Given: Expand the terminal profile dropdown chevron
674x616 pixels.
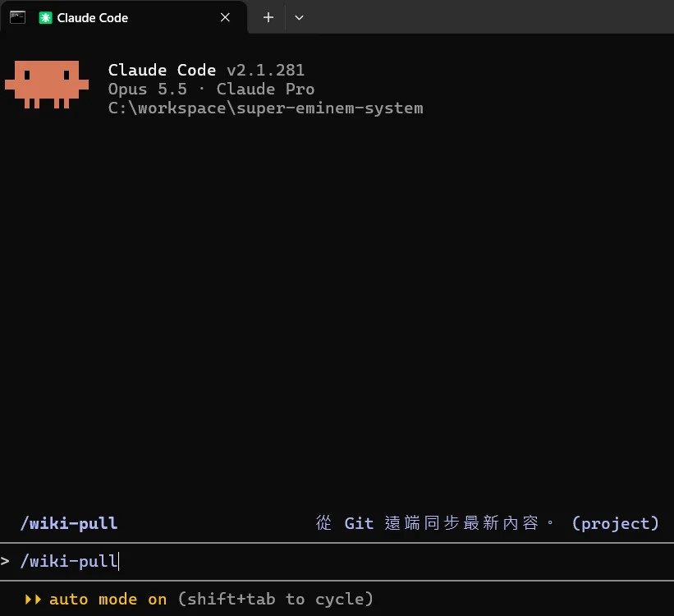Looking at the screenshot, I should click(299, 17).
